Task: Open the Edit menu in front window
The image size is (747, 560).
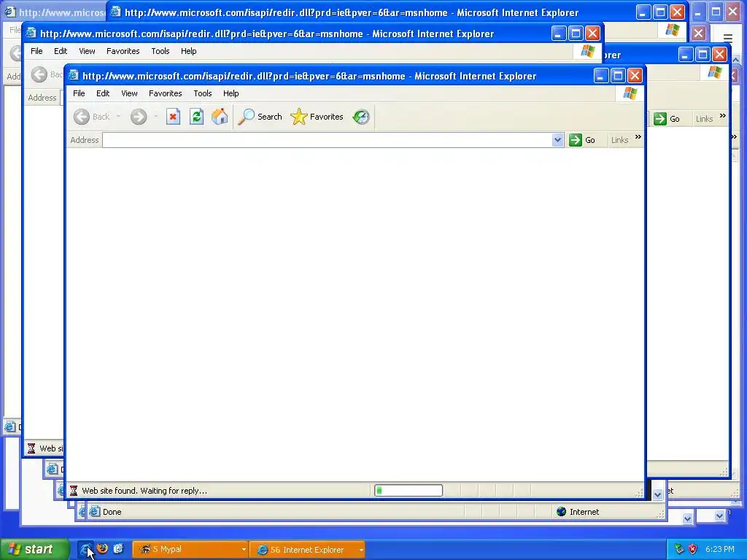Action: pos(103,93)
